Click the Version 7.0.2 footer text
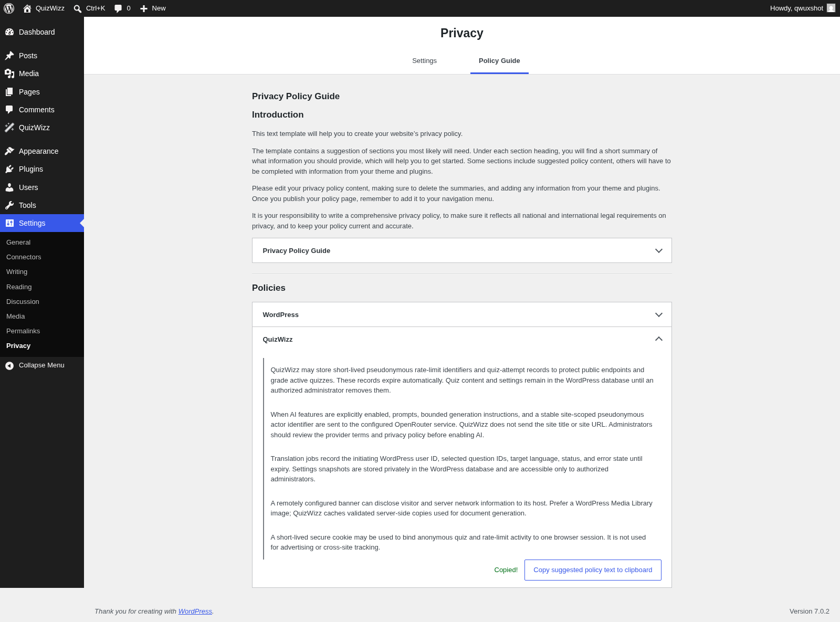This screenshot has width=840, height=622. tap(810, 612)
